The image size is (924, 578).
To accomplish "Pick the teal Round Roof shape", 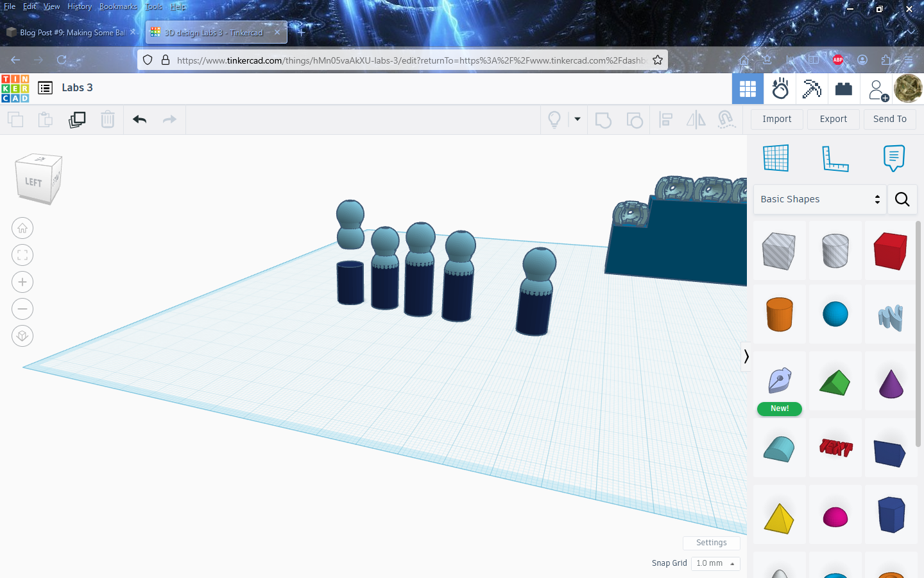I will click(x=779, y=448).
